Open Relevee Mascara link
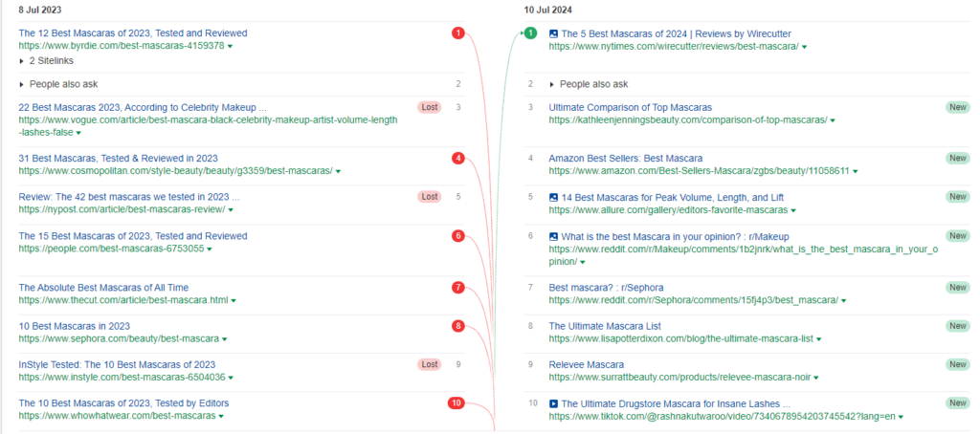 [x=587, y=364]
